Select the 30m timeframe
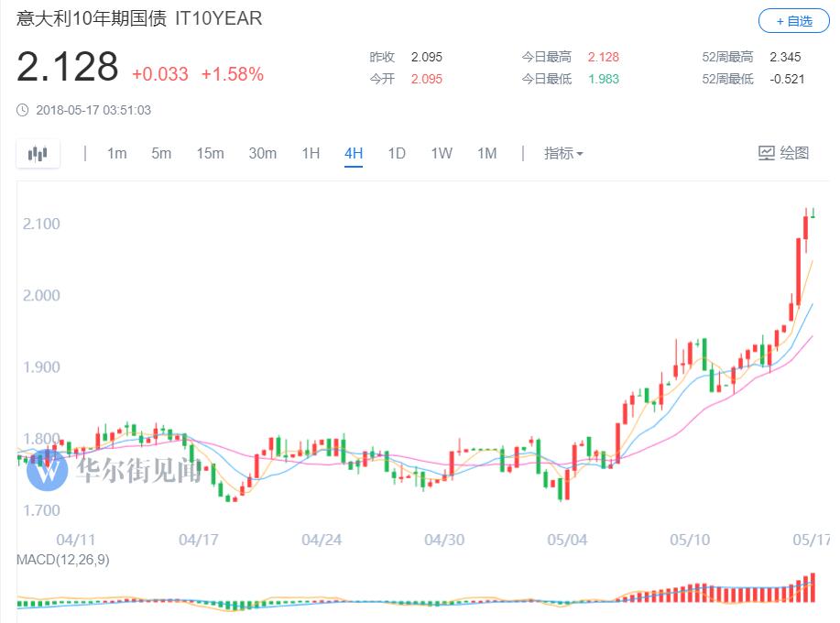 [x=262, y=154]
